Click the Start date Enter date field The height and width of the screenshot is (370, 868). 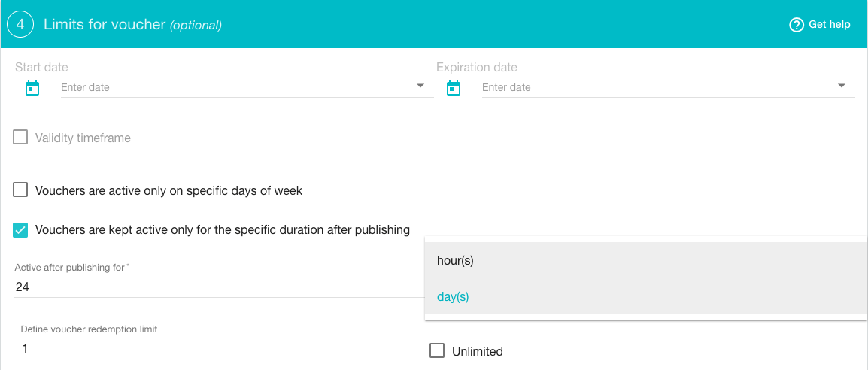(247, 87)
